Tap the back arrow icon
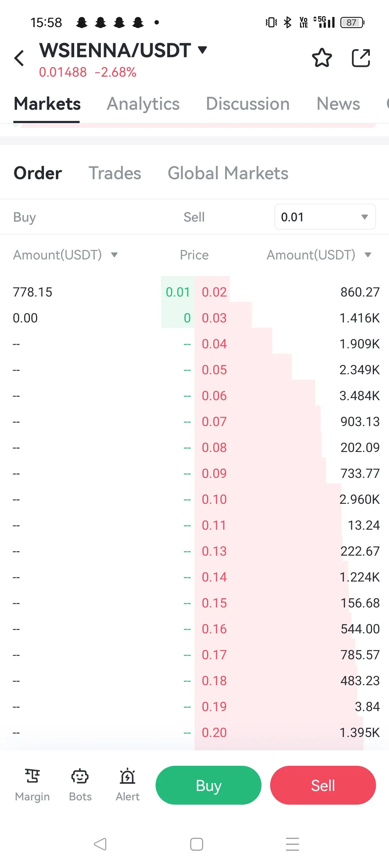Image resolution: width=389 pixels, height=868 pixels. pyautogui.click(x=19, y=58)
